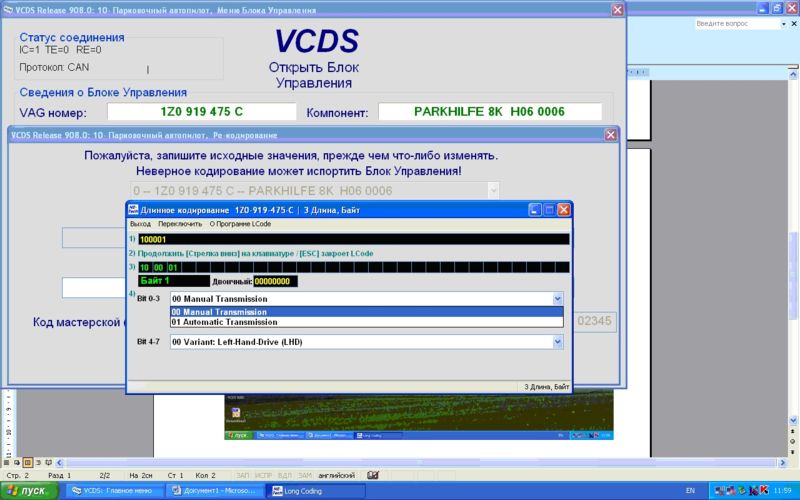
Task: Select the '00 Manual Transmission' list option
Action: coord(366,312)
